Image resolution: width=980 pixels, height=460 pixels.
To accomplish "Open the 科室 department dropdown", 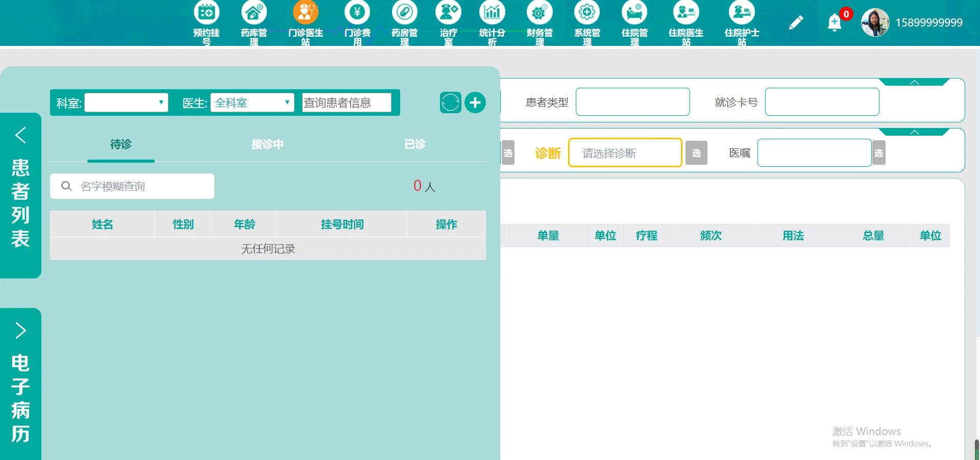I will [126, 103].
